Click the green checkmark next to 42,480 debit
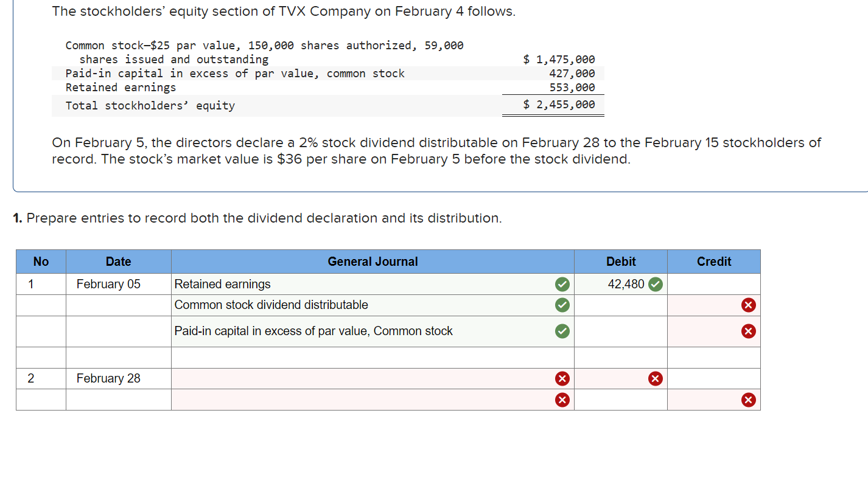Viewport: 868px width, 489px height. click(x=654, y=283)
